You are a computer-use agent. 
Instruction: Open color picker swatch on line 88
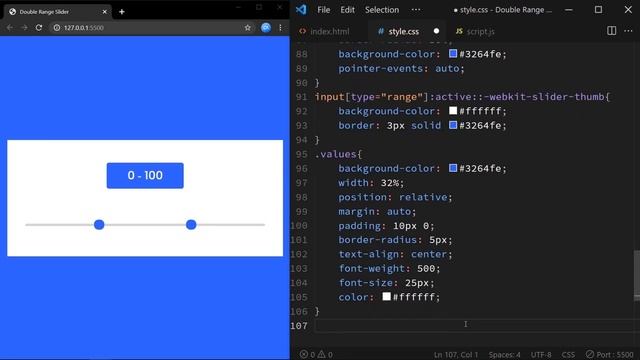[x=453, y=53]
